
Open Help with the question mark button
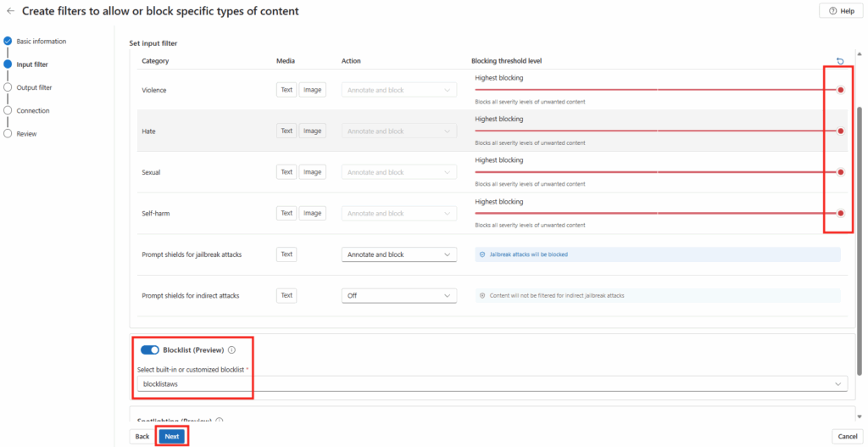(x=840, y=11)
